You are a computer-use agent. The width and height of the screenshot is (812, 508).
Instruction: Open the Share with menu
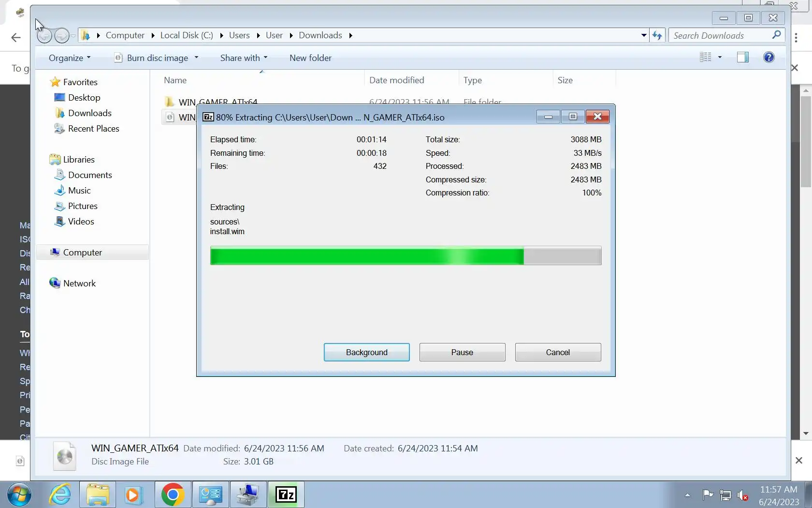click(244, 58)
